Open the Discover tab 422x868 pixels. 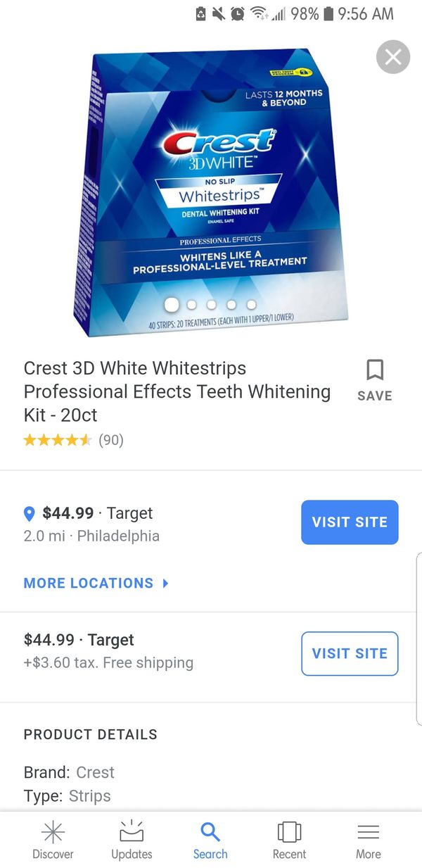(x=53, y=841)
